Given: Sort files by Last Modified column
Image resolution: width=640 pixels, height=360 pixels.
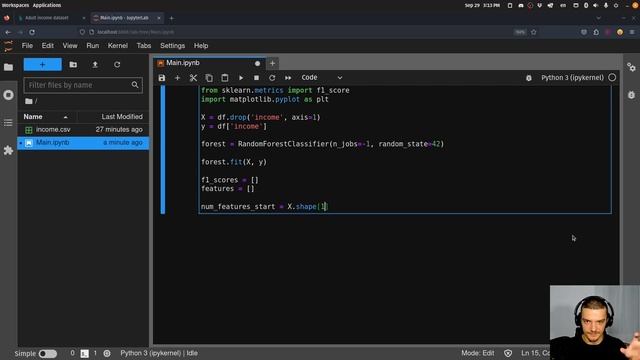Looking at the screenshot, I should point(122,117).
